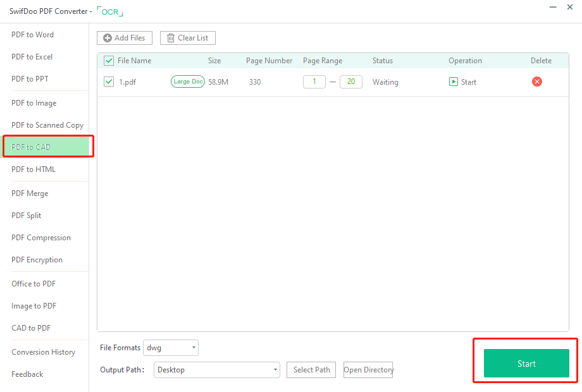Screen dimensions: 582x392
Task: Open the File Formats dwg dropdown
Action: (x=171, y=348)
